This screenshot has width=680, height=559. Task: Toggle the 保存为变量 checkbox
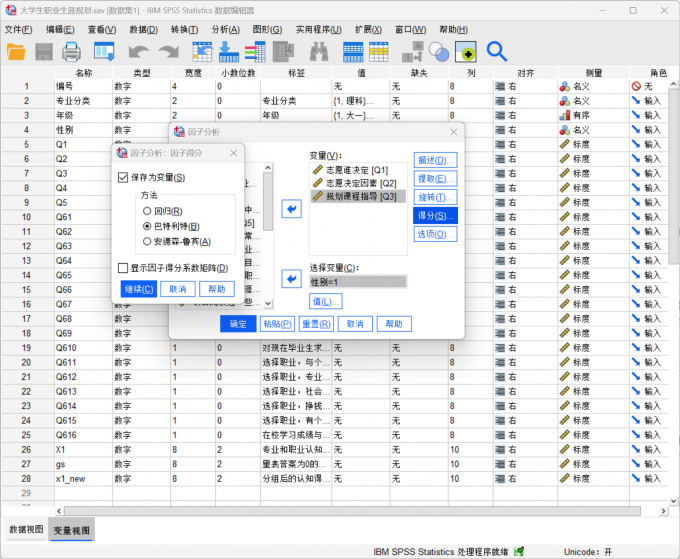(123, 177)
